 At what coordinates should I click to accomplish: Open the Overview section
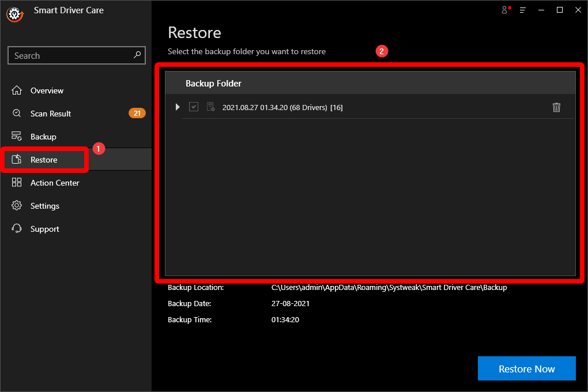coord(47,91)
